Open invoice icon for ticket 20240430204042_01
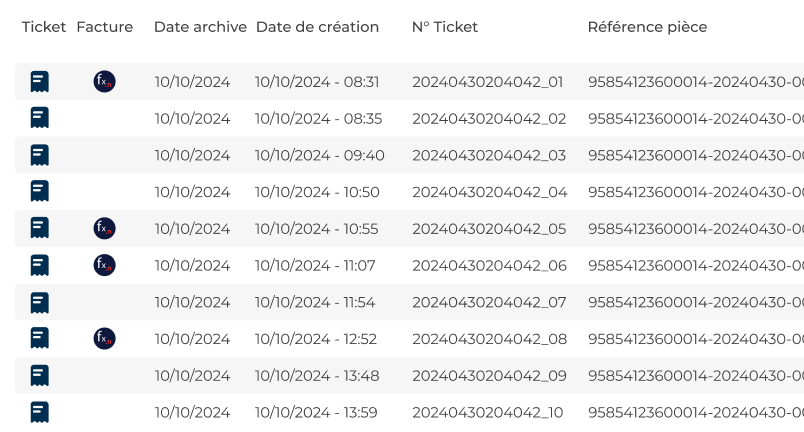Viewport: 804px width, 432px height. coord(105,81)
